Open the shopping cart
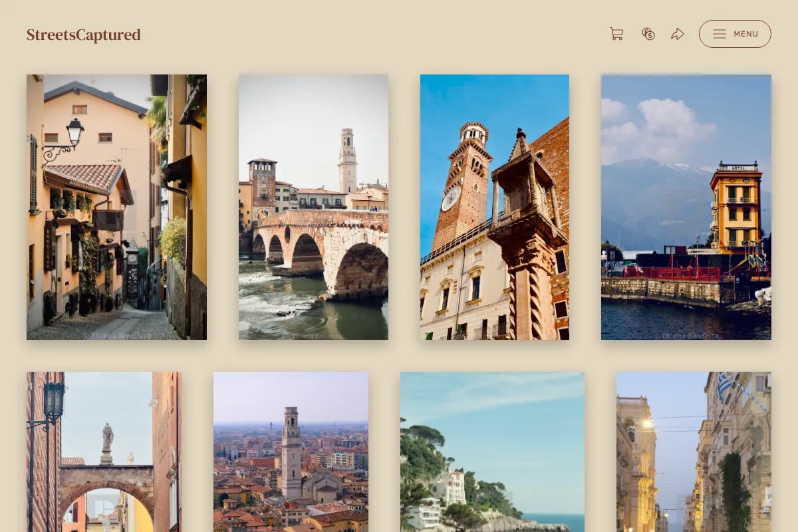This screenshot has height=532, width=798. click(x=616, y=34)
